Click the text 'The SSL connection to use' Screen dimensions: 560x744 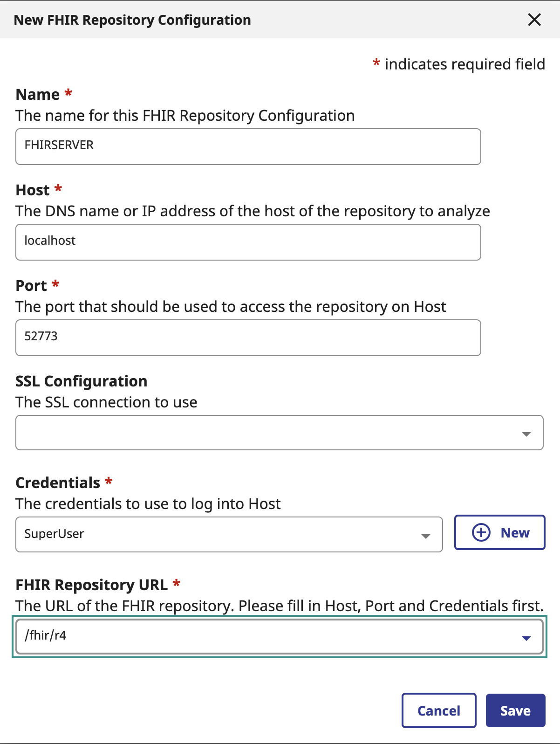click(106, 402)
